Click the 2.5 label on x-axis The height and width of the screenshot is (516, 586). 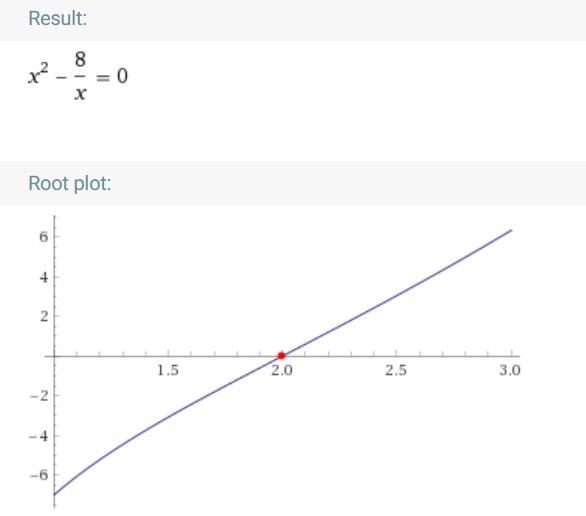click(x=396, y=370)
